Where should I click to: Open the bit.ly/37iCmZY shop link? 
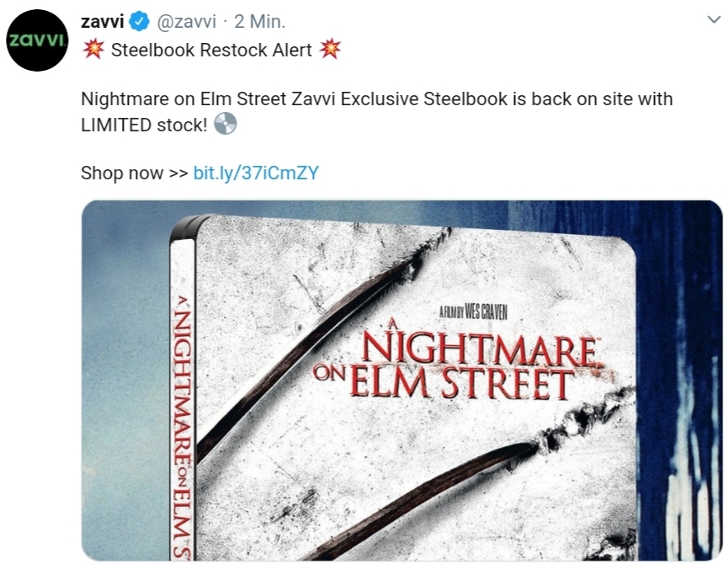(256, 173)
